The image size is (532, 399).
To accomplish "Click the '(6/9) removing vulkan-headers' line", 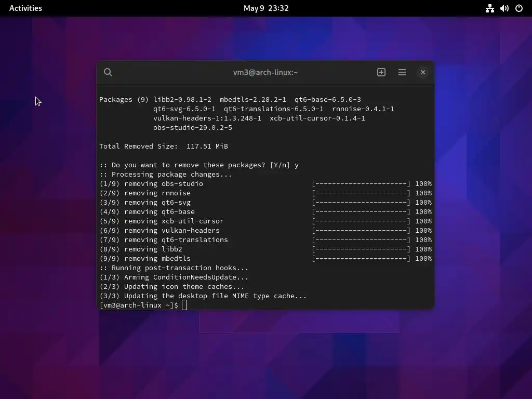I will click(160, 230).
